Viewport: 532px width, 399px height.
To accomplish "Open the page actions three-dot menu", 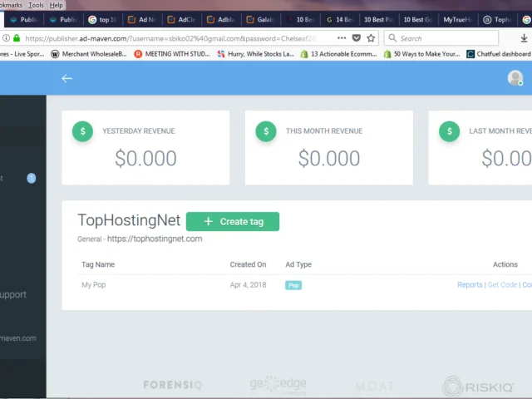I will pyautogui.click(x=342, y=38).
